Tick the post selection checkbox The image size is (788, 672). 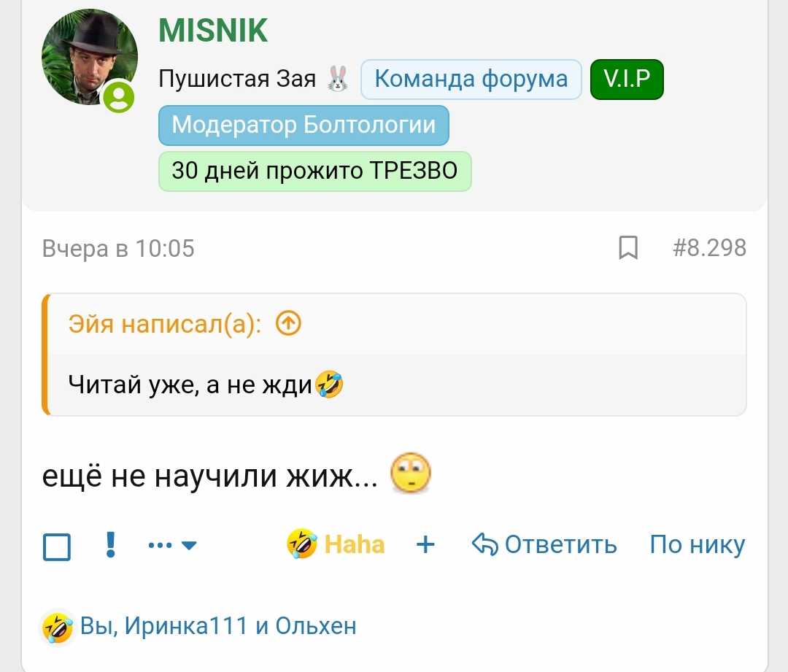(x=57, y=546)
